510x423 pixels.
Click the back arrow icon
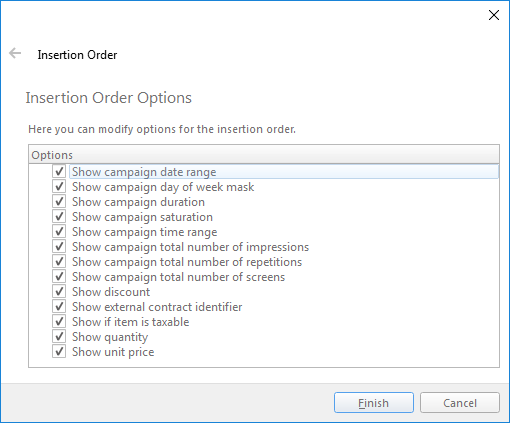(15, 53)
